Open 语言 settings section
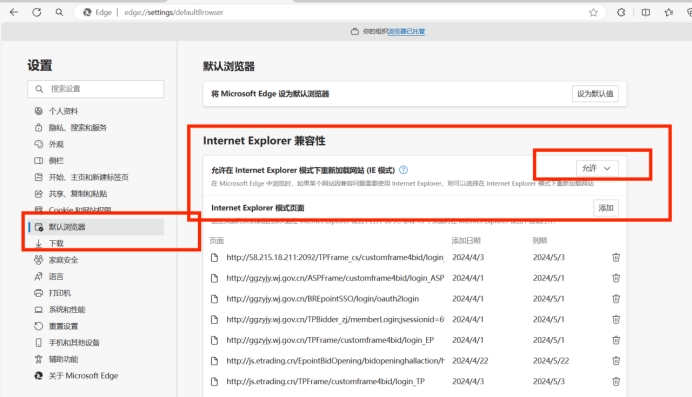The width and height of the screenshot is (692, 397). click(56, 277)
